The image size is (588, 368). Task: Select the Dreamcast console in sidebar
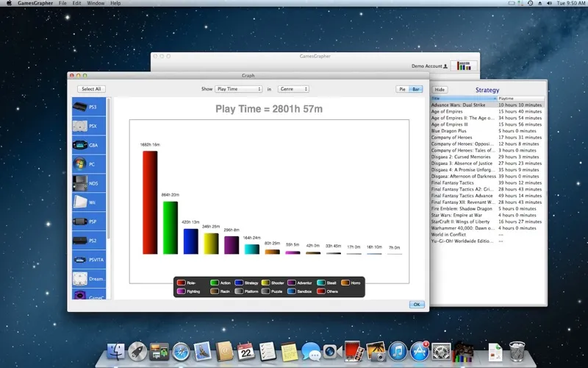pyautogui.click(x=89, y=279)
